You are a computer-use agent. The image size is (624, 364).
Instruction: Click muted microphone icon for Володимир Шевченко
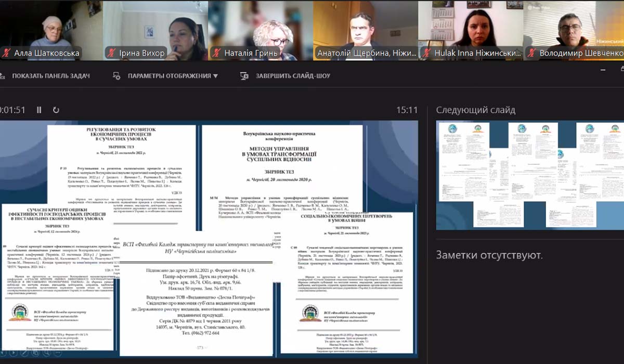coord(531,53)
